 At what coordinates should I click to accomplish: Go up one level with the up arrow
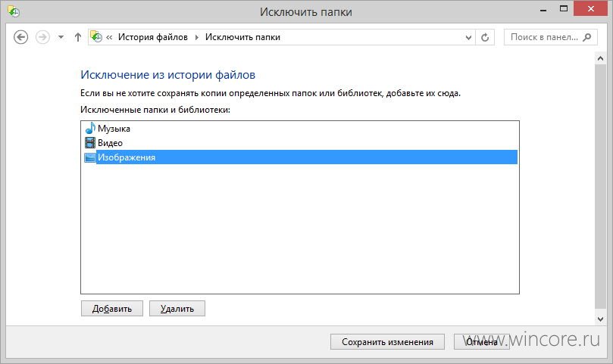pos(78,38)
